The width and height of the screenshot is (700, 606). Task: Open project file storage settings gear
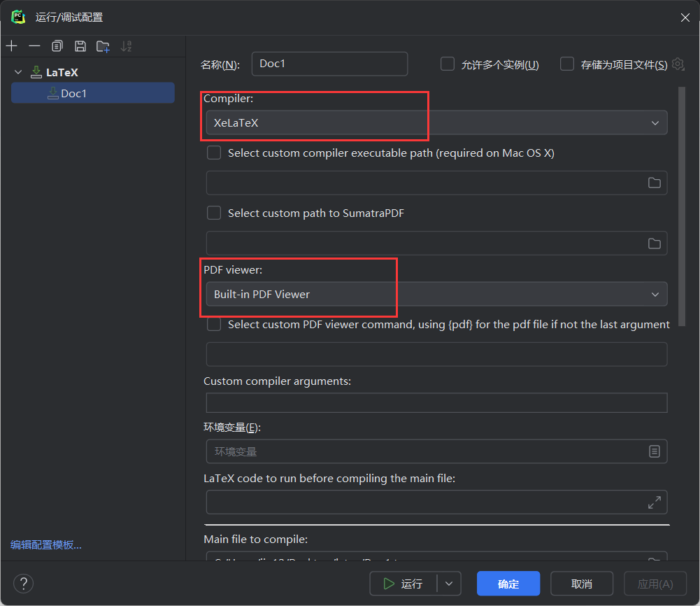pos(678,64)
